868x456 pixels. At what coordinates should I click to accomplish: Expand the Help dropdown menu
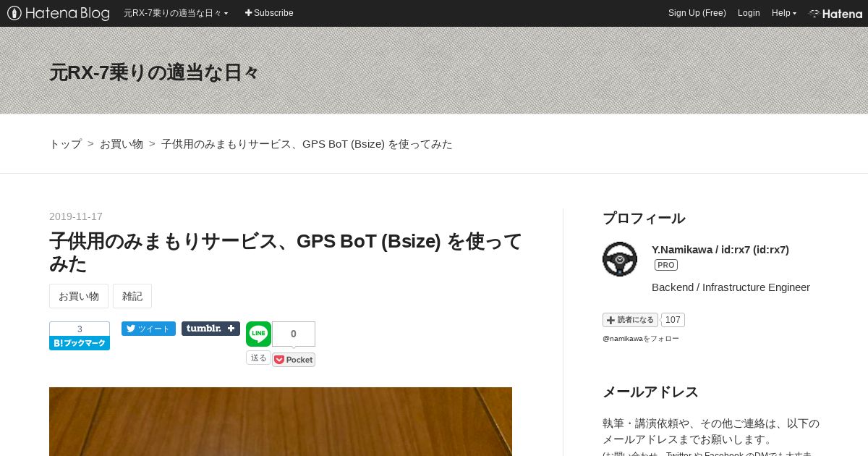(784, 13)
